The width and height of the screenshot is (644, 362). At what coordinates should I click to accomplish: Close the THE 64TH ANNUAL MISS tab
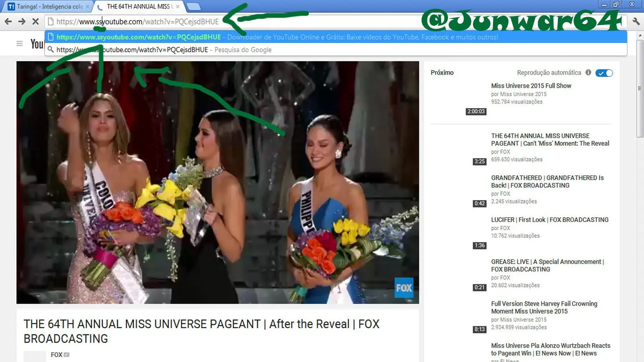click(x=178, y=6)
